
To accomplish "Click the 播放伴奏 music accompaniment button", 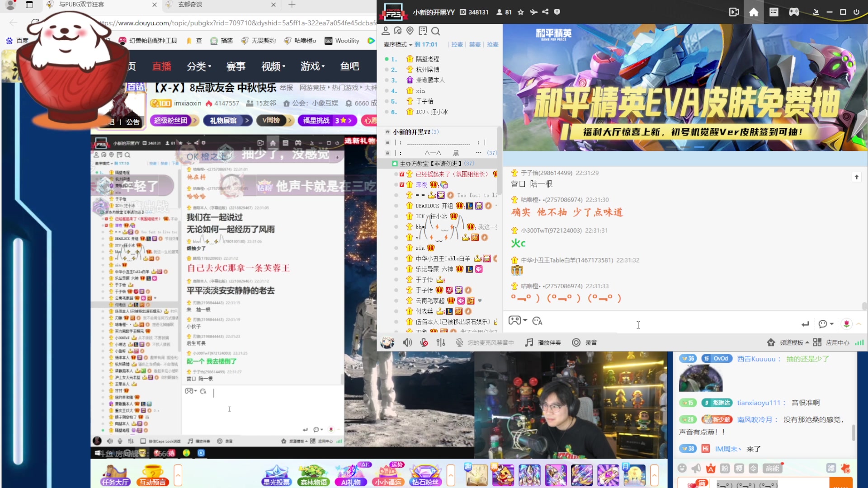I will (543, 343).
